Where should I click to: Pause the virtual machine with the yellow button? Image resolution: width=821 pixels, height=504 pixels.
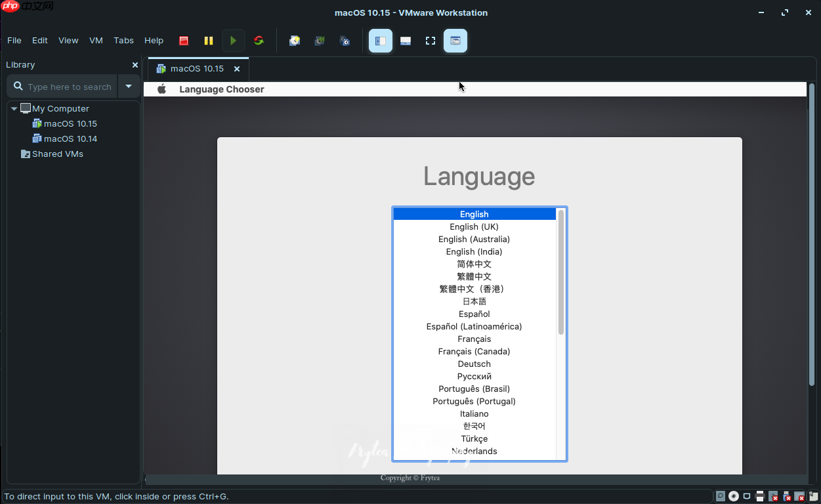point(209,41)
